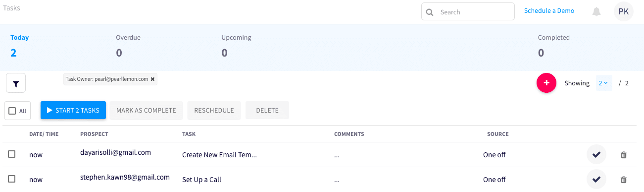Remove the Task Owner filter chip
The width and height of the screenshot is (644, 192).
[x=152, y=79]
